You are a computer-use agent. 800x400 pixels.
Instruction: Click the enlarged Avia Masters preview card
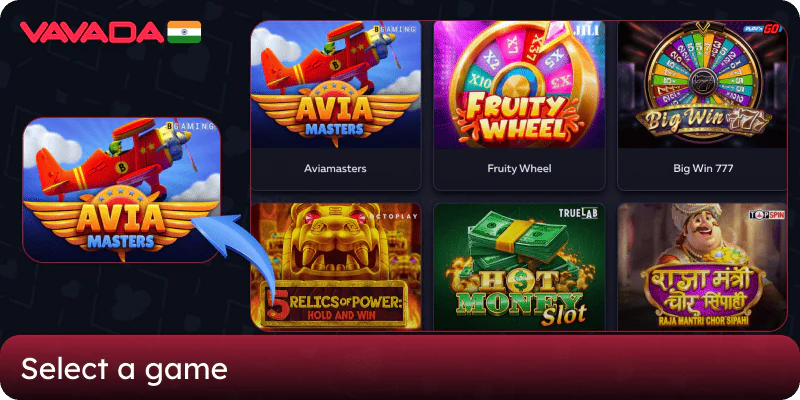pyautogui.click(x=121, y=190)
